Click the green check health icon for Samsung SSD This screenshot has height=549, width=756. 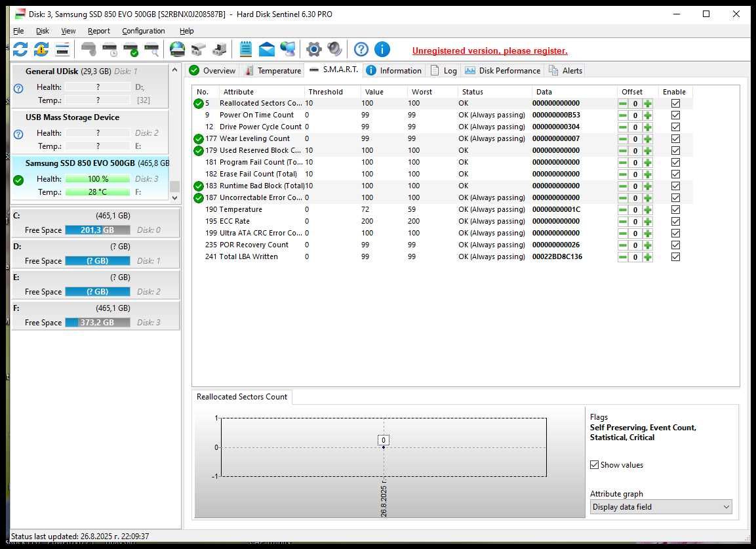pos(18,180)
